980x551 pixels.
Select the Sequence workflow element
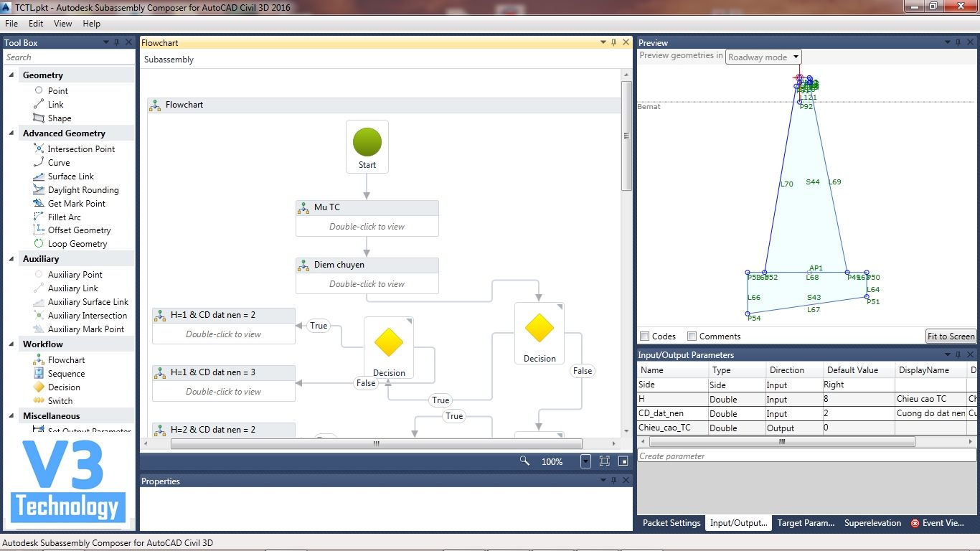tap(66, 374)
